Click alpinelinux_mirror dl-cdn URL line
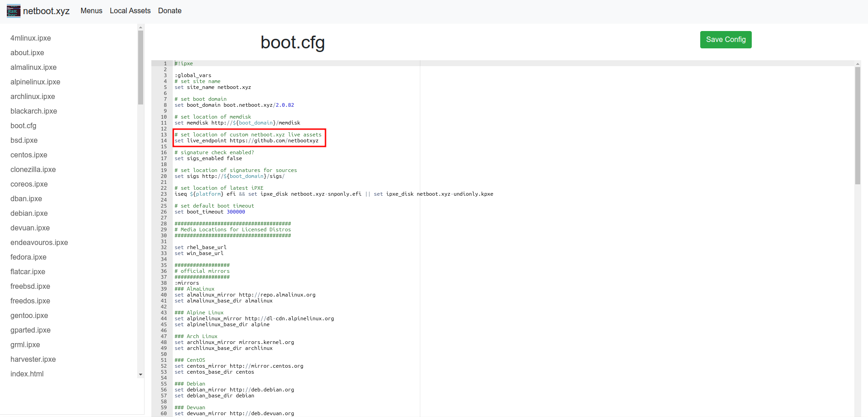This screenshot has width=868, height=417. click(254, 318)
